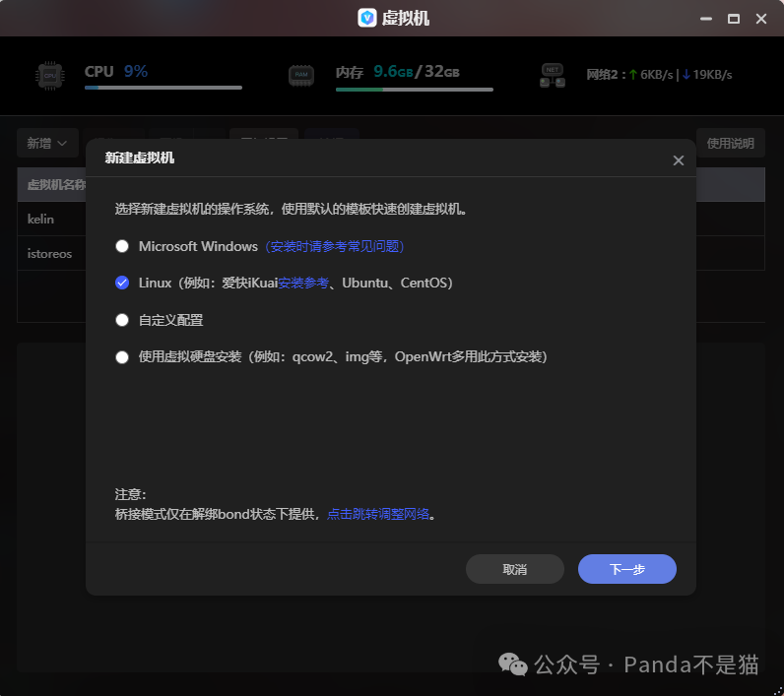Click the CPU chip icon

tap(50, 76)
